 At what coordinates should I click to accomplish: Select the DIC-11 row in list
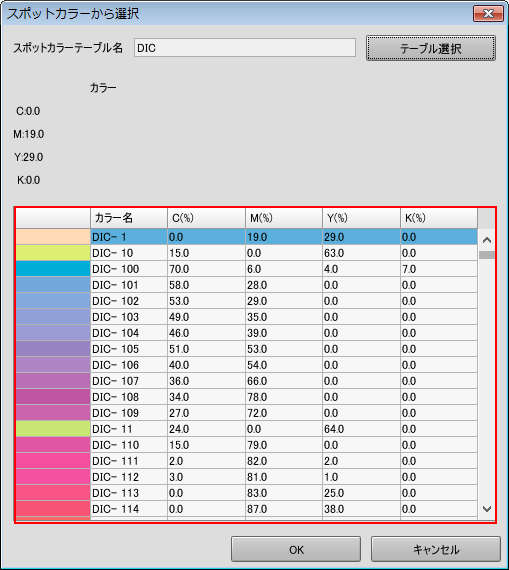coord(247,429)
